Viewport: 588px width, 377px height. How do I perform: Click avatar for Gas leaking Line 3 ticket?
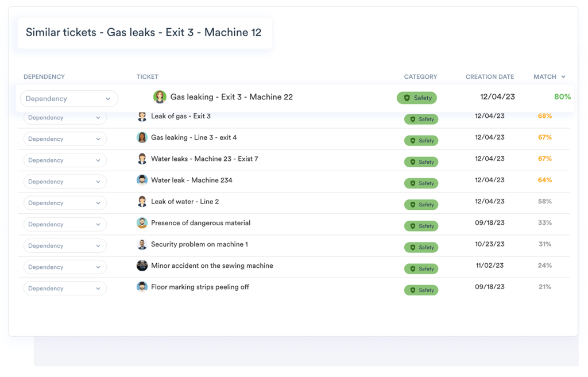142,138
